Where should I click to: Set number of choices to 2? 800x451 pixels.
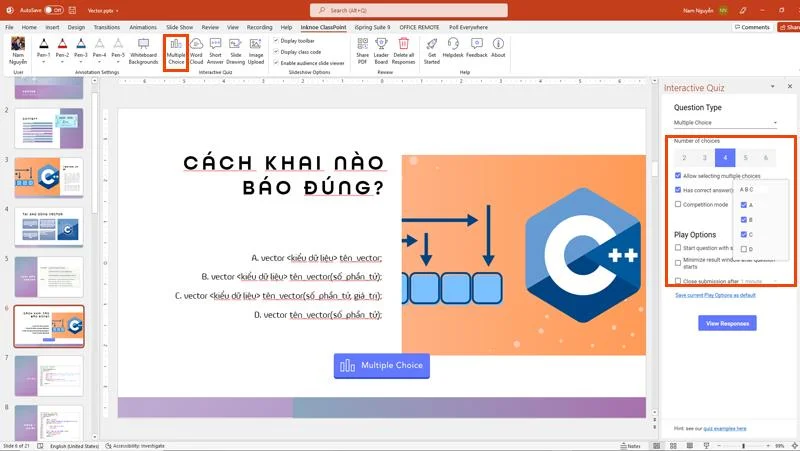pyautogui.click(x=684, y=158)
